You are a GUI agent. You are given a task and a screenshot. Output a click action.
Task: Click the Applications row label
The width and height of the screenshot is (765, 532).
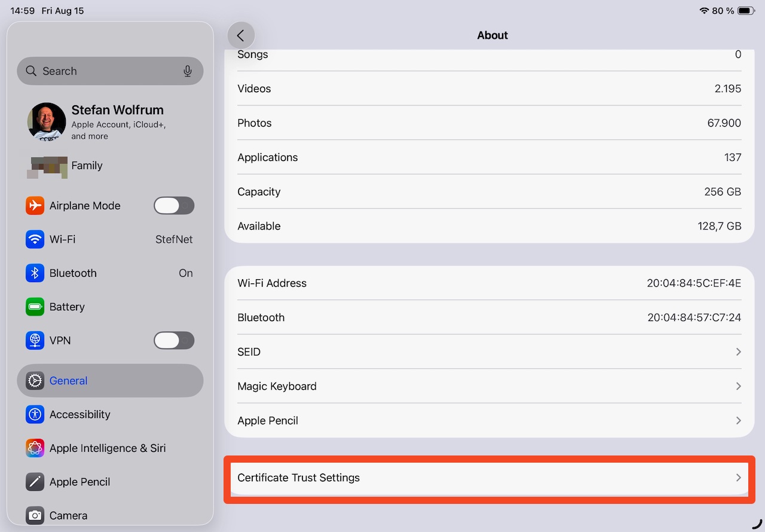tap(268, 157)
